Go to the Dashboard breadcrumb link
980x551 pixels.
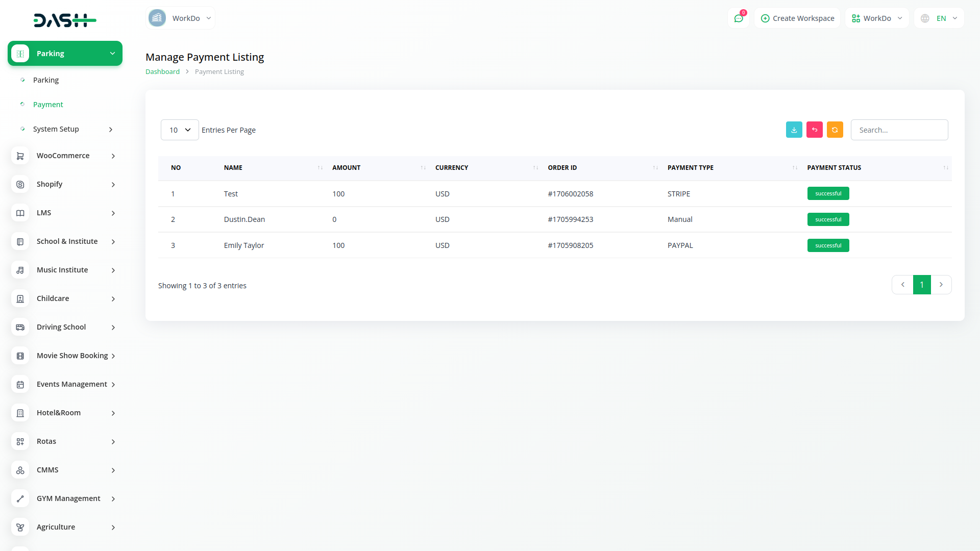pyautogui.click(x=162, y=72)
